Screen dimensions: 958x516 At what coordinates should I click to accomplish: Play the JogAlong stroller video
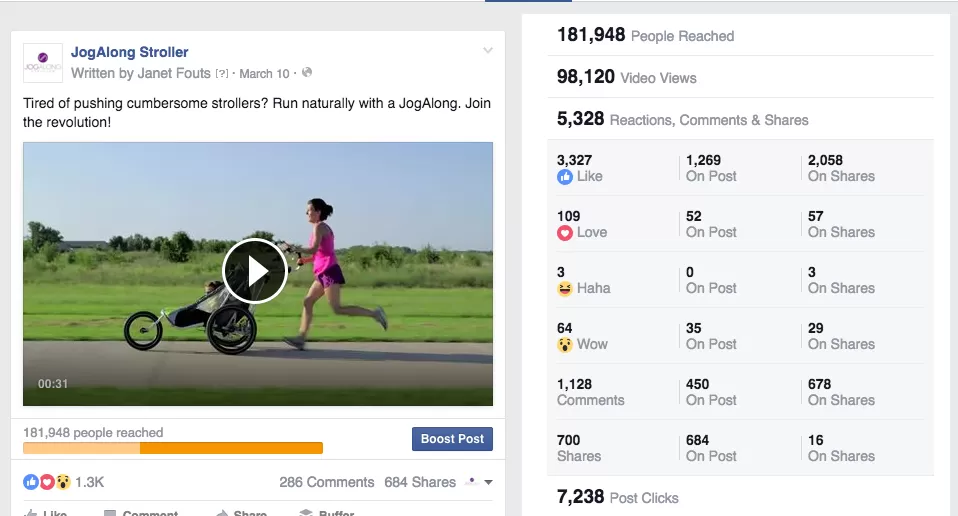255,271
